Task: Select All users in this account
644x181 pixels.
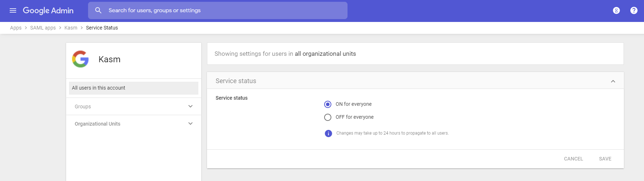Action: (x=133, y=88)
